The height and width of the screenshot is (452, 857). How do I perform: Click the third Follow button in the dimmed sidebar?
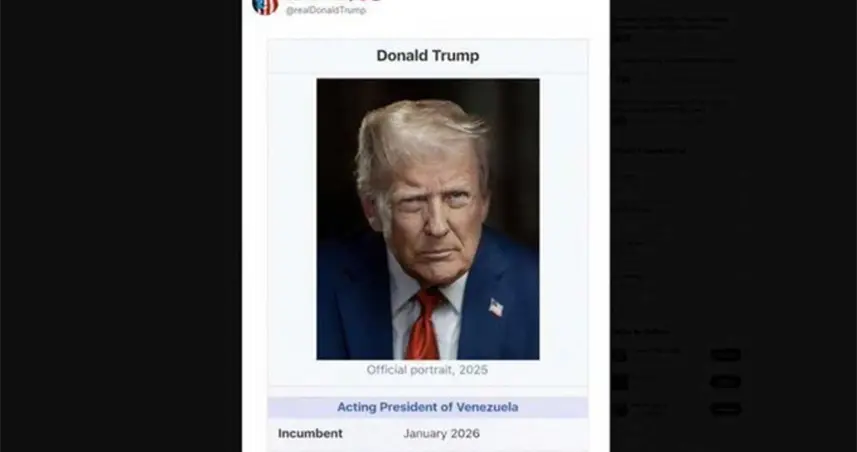point(725,409)
